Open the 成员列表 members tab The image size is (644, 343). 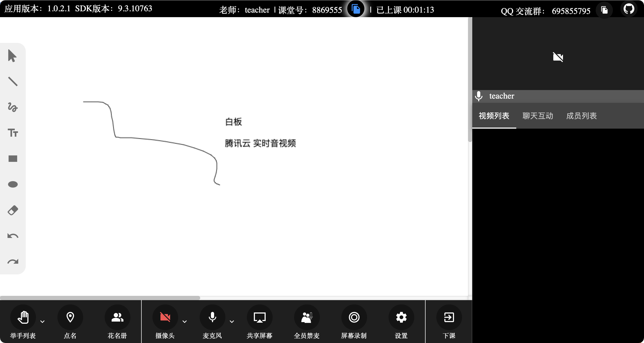point(581,116)
